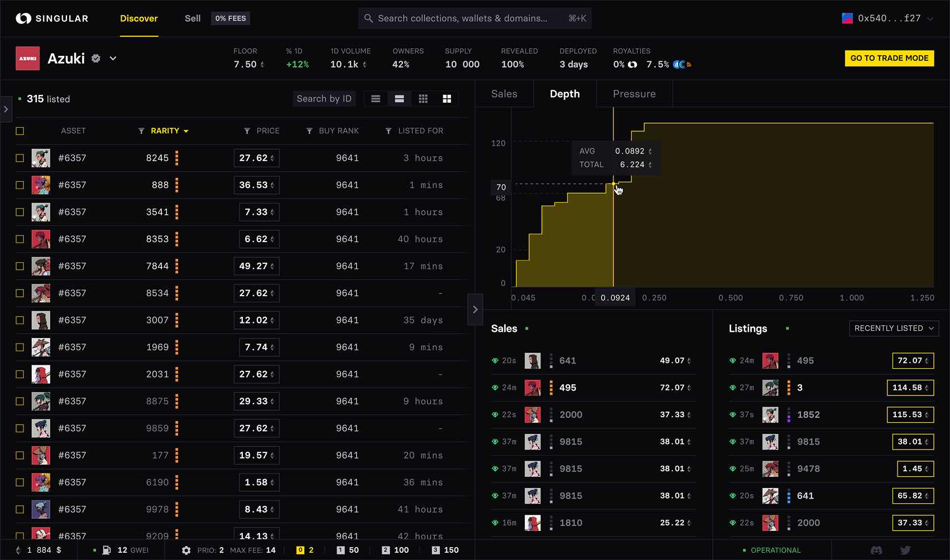Open the Twitter link in footer
950x560 pixels.
tap(905, 550)
